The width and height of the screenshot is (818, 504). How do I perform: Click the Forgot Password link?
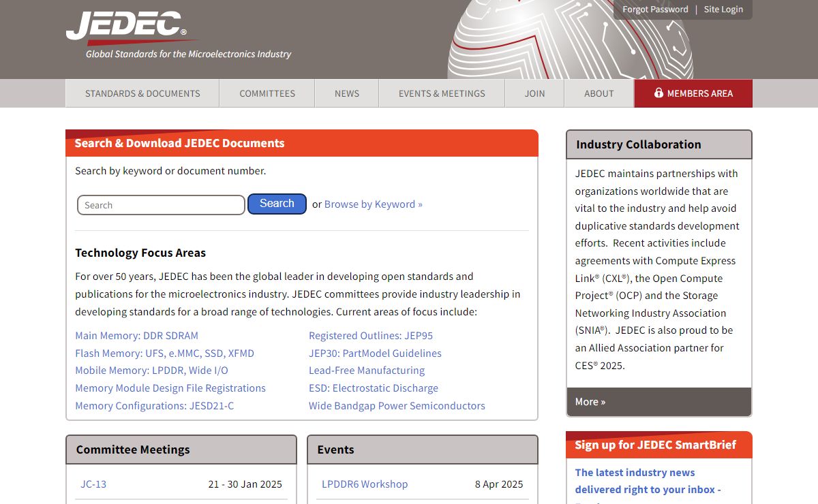[x=655, y=10]
